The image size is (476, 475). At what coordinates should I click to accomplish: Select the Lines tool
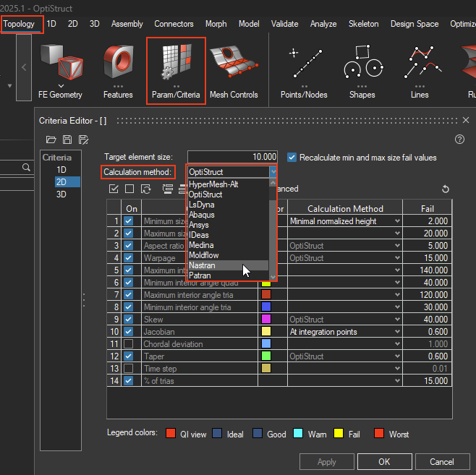420,72
